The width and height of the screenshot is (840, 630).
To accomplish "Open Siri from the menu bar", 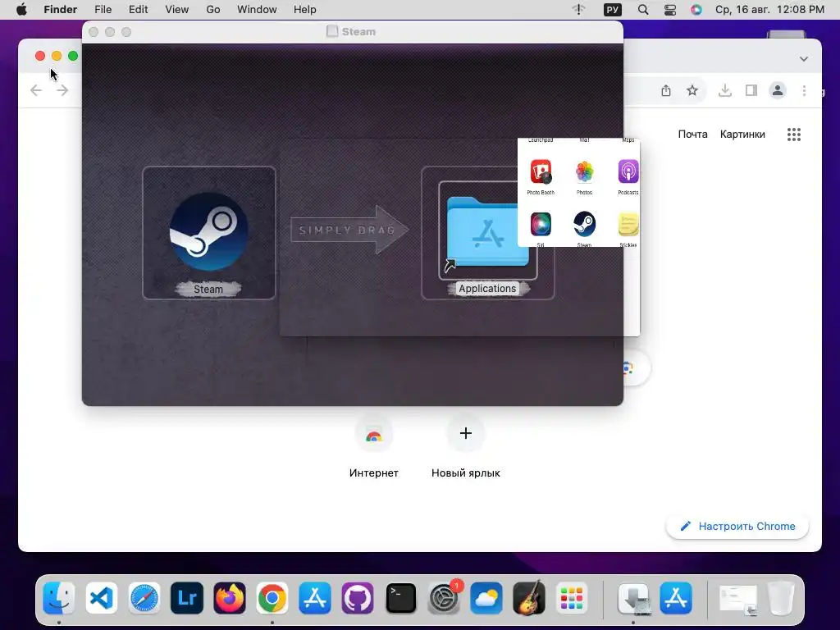I will (696, 10).
